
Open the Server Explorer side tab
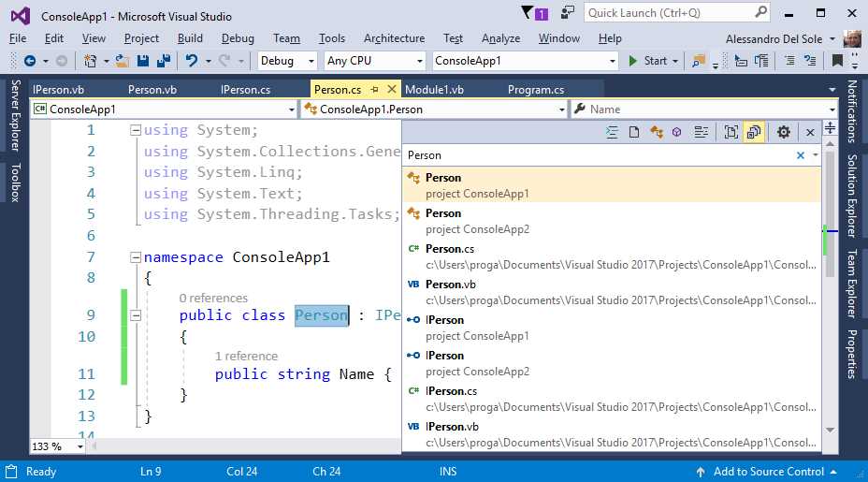[x=16, y=115]
